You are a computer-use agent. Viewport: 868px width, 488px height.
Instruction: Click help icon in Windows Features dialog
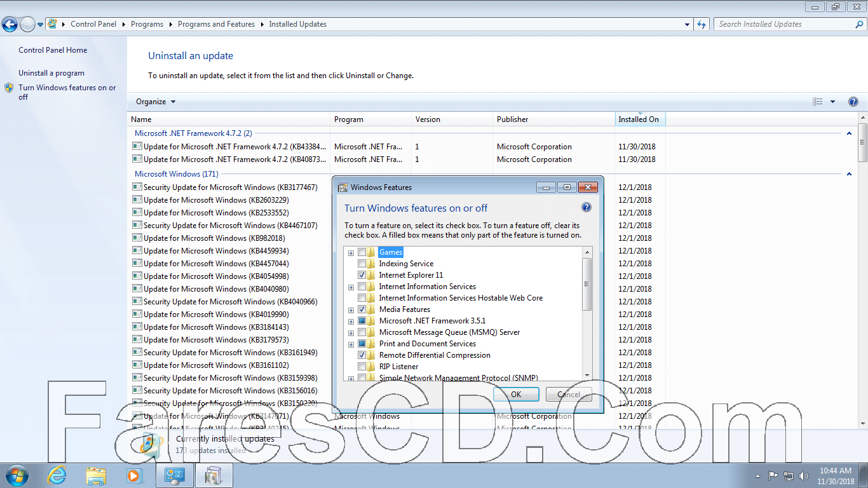tap(587, 208)
